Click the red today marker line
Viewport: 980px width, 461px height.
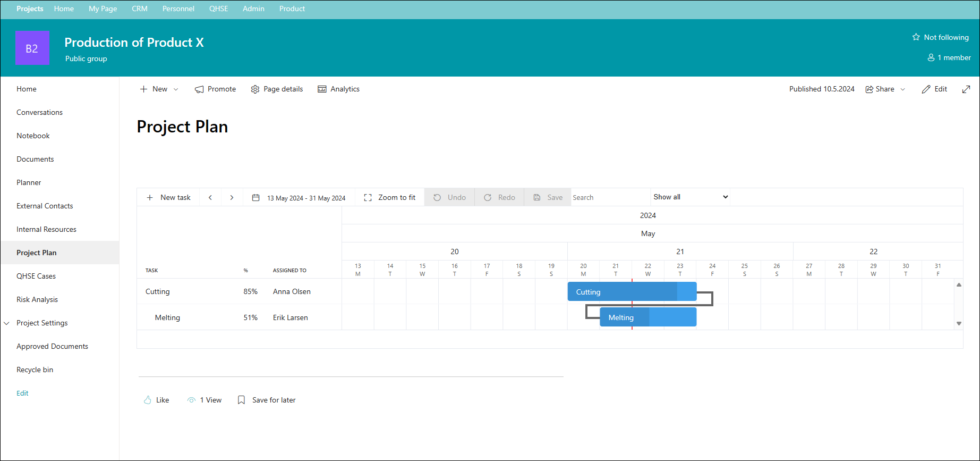[x=632, y=304]
